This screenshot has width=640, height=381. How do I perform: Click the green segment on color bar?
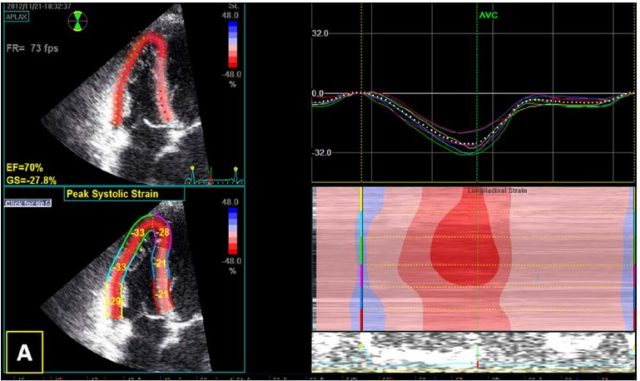click(361, 251)
